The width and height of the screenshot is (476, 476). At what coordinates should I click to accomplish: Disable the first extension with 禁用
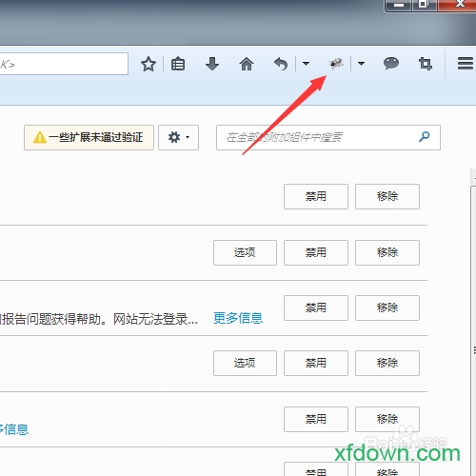[316, 196]
